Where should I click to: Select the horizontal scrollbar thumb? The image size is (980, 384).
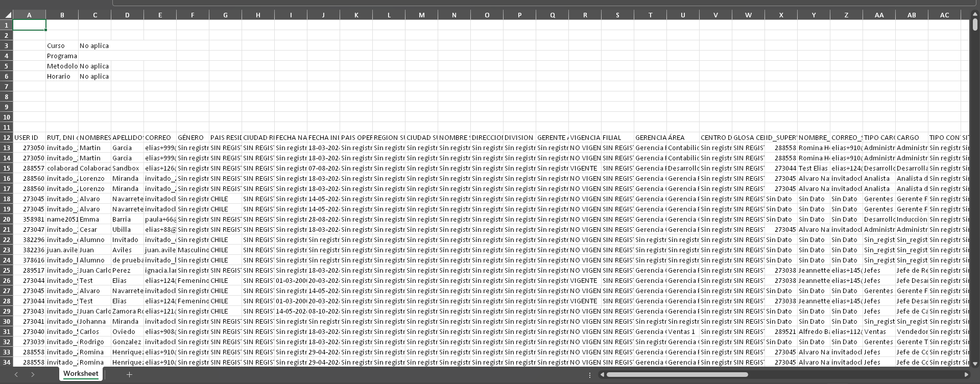(677, 375)
